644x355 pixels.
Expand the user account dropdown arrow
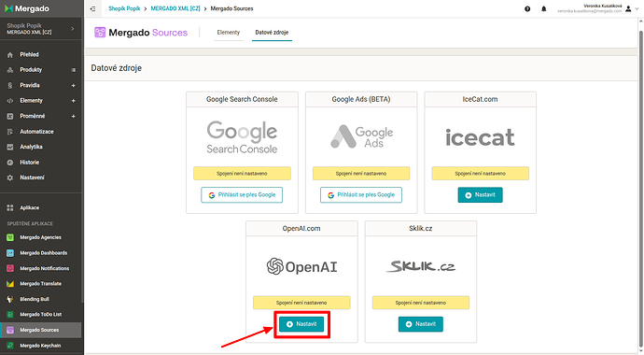pos(637,9)
